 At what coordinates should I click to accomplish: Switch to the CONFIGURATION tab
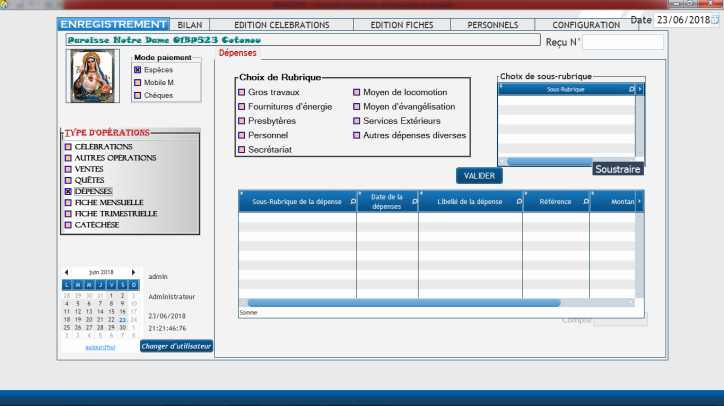click(x=586, y=24)
